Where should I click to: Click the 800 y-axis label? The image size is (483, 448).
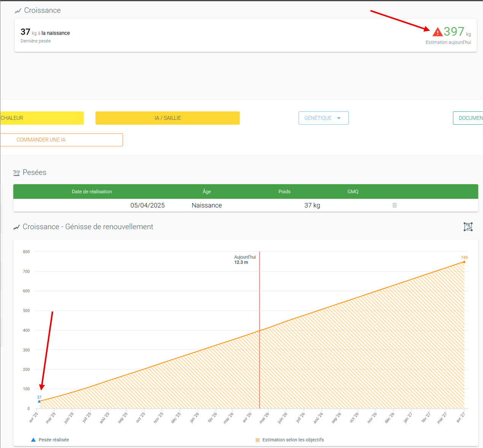click(26, 252)
